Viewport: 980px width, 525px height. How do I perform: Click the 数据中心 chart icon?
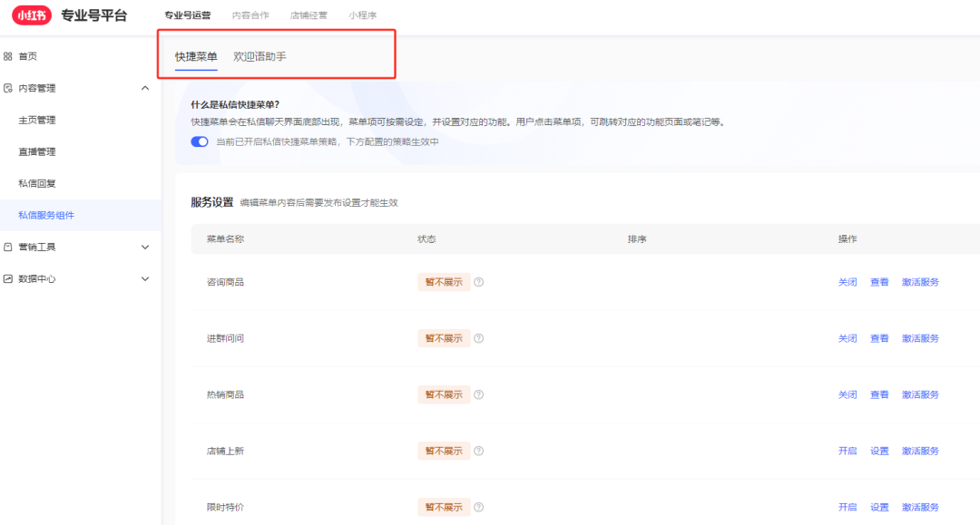coord(8,278)
